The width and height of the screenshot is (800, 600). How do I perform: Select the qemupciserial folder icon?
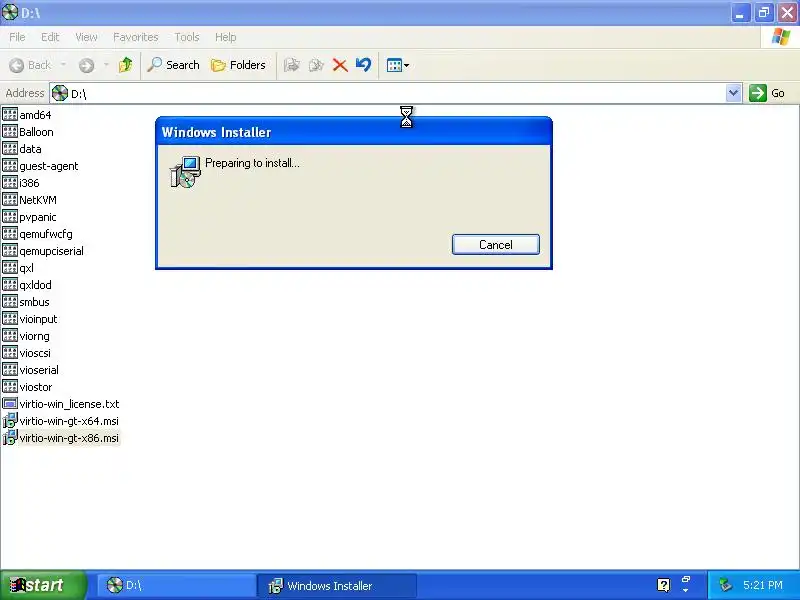[x=10, y=251]
